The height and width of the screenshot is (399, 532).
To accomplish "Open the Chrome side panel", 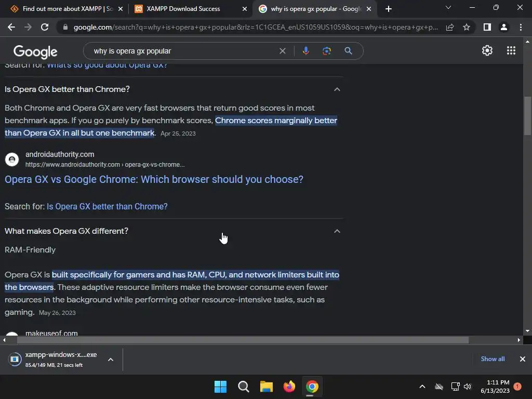I will click(x=487, y=27).
